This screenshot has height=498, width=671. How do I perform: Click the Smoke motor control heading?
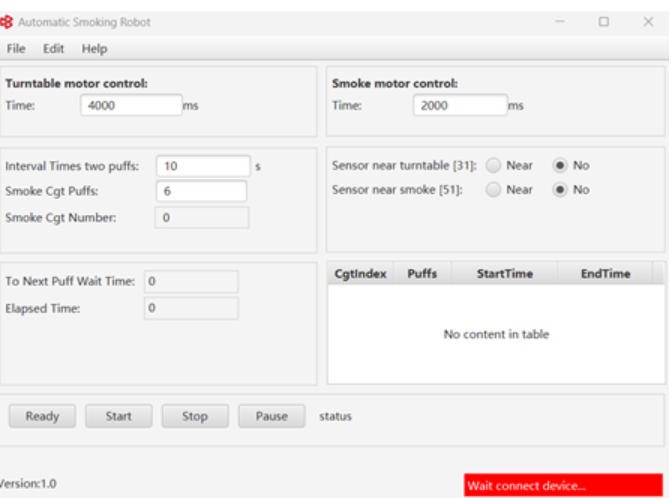coord(395,83)
